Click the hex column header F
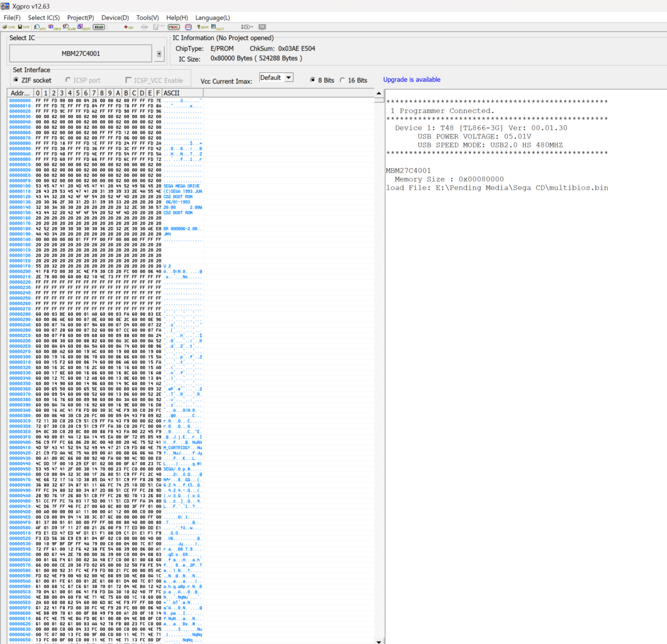 158,93
